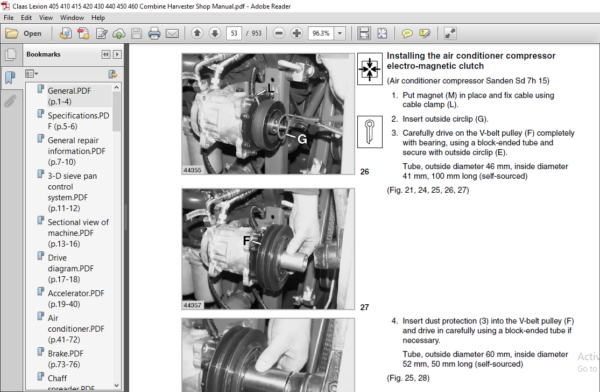Screen dimensions: 600x392
Task: Click the panel divider collapse handle
Action: click(126, 217)
